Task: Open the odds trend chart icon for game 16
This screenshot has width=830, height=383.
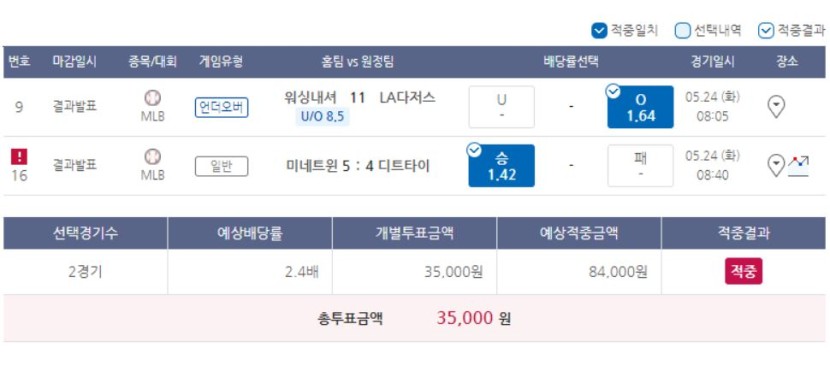Action: (798, 166)
